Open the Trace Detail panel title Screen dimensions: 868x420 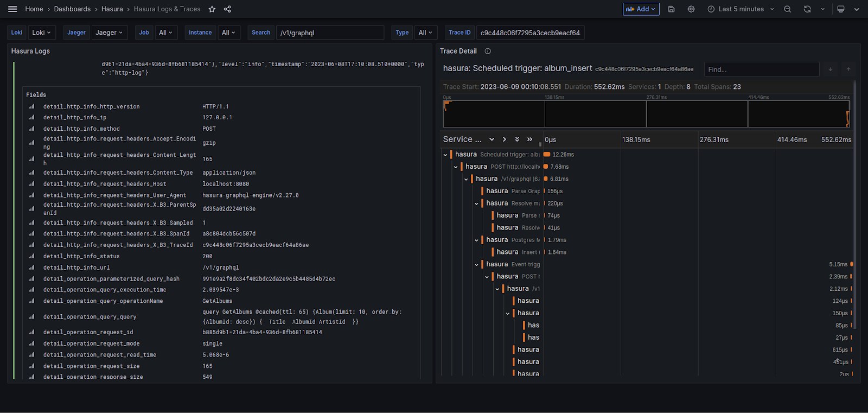click(x=458, y=51)
